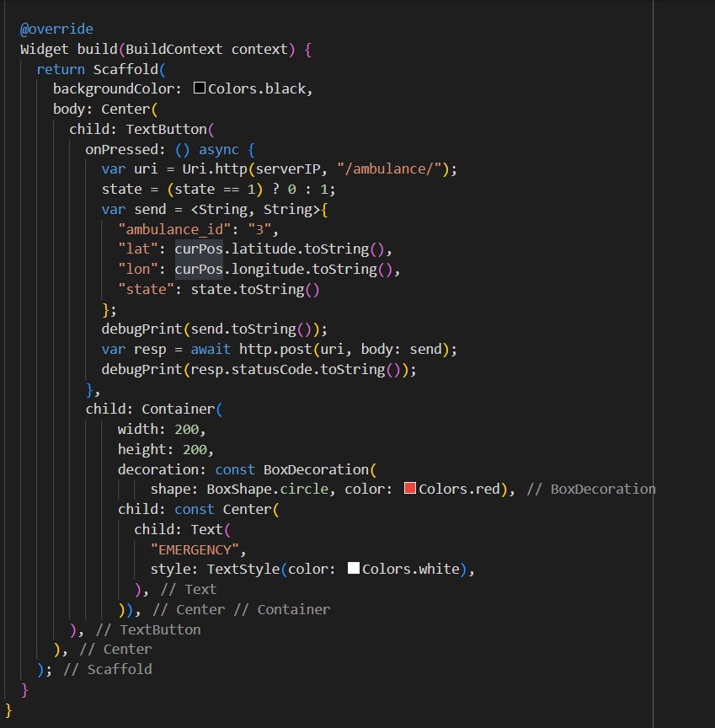
Task: Click BuildContext in the build signature
Action: (x=174, y=49)
